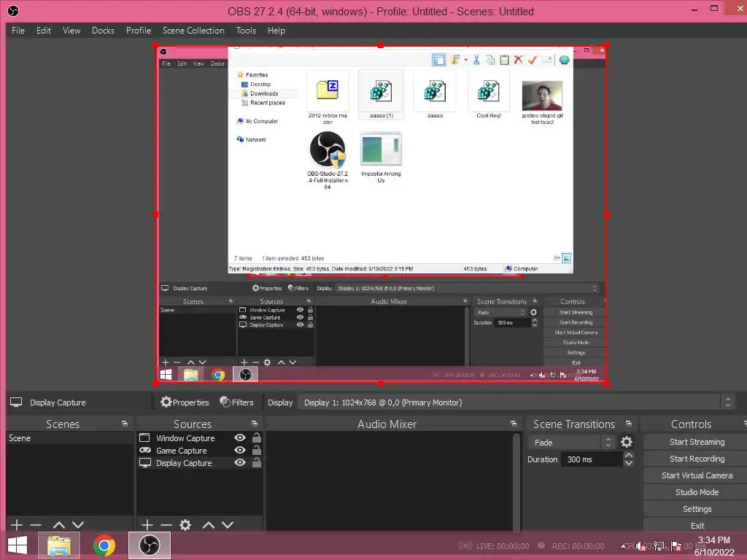Screen dimensions: 747x560
Task: Add a new source with plus
Action: coord(147,525)
